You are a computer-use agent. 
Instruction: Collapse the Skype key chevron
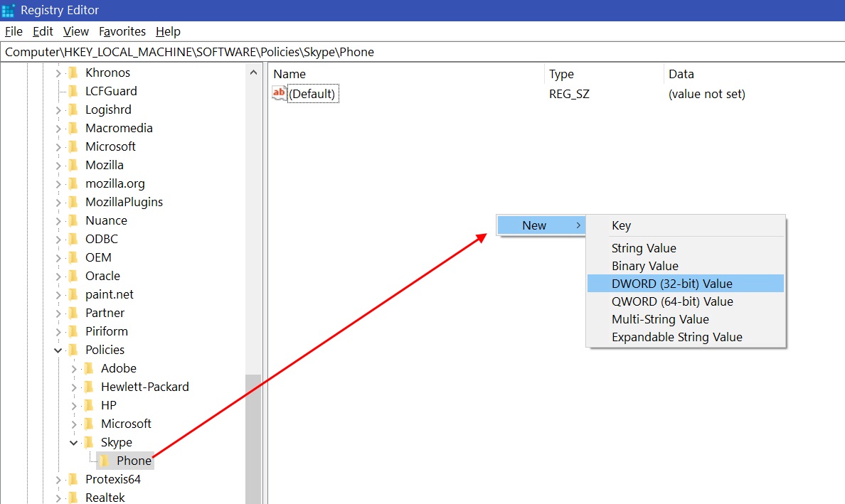pyautogui.click(x=74, y=442)
